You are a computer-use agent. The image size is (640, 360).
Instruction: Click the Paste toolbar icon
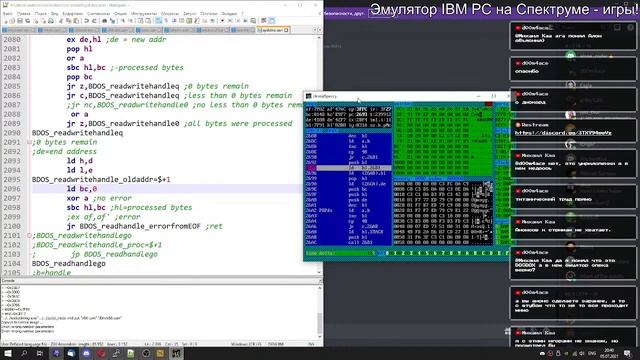[x=76, y=20]
